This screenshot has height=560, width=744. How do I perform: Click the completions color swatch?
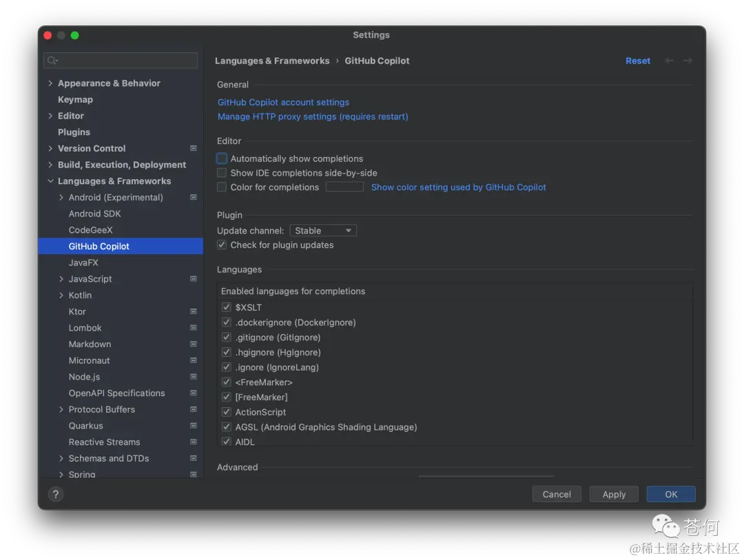(x=344, y=187)
